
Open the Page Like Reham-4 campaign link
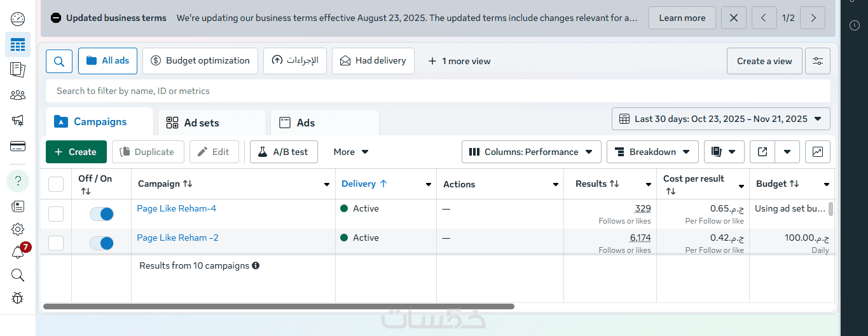pos(177,208)
